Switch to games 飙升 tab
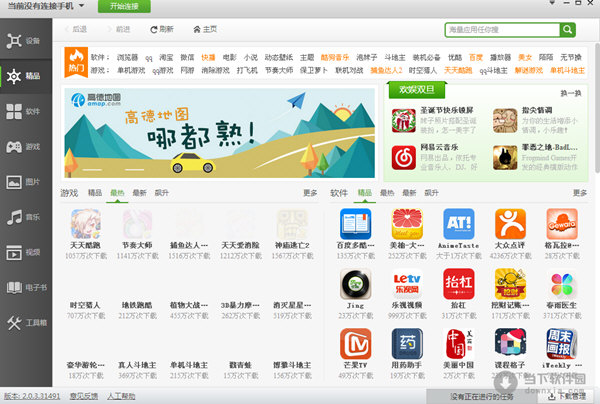Image resolution: width=600 pixels, height=404 pixels. click(x=161, y=193)
